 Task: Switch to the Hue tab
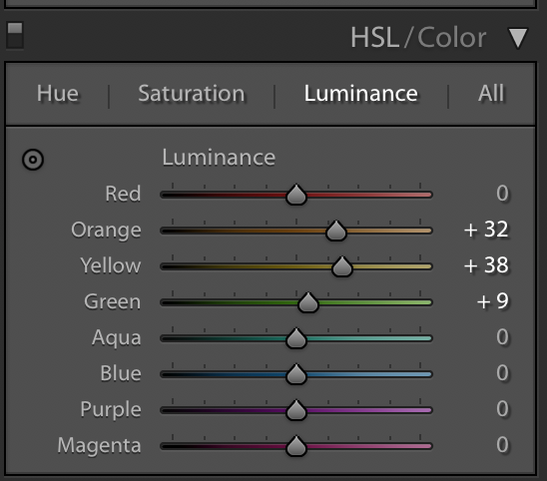(x=58, y=93)
